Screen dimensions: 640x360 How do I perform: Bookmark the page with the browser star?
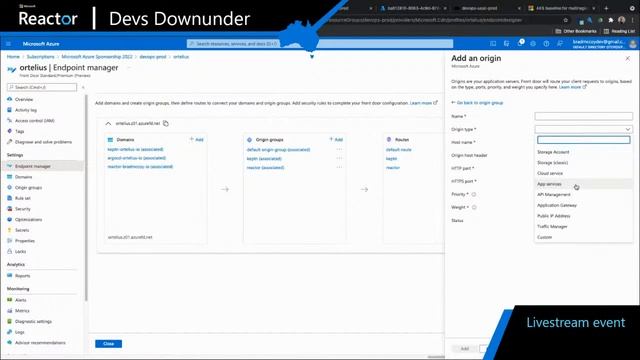click(566, 20)
